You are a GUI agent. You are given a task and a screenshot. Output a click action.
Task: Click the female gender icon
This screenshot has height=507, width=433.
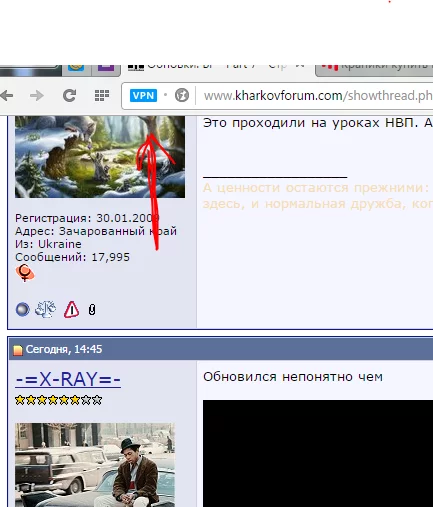pyautogui.click(x=25, y=273)
